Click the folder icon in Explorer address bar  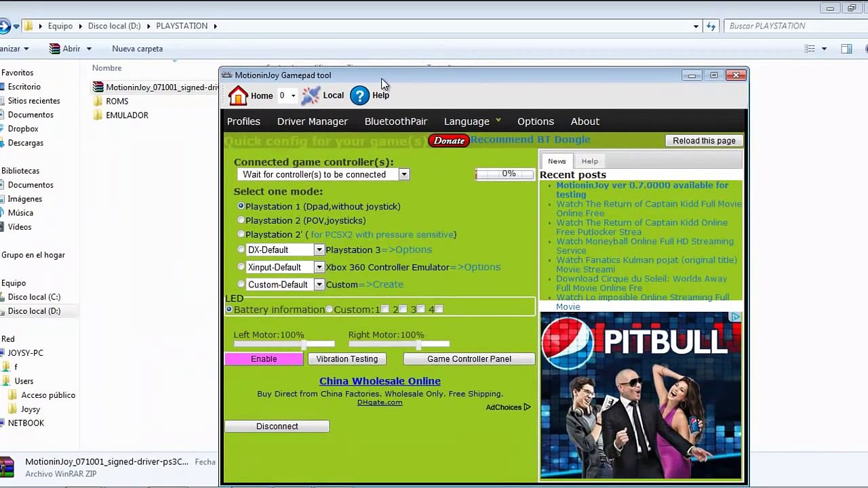tap(28, 26)
